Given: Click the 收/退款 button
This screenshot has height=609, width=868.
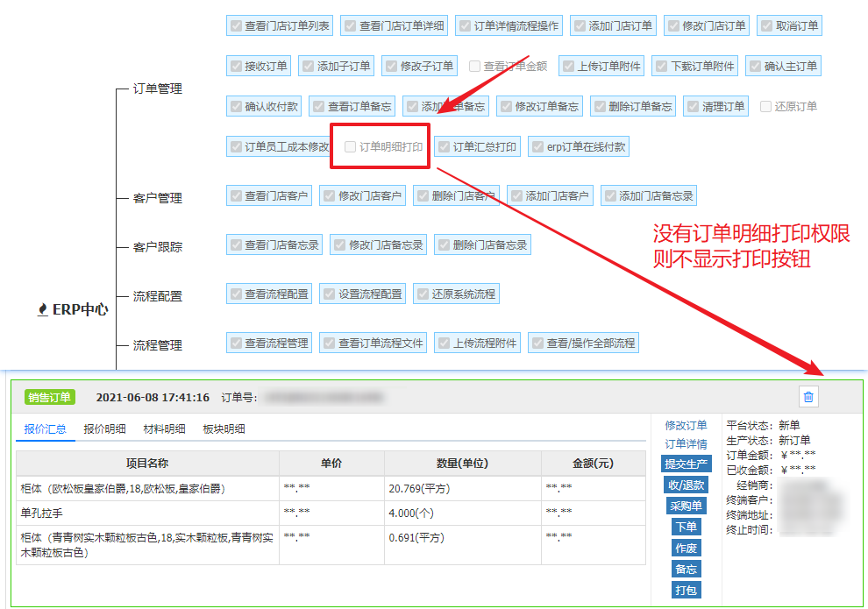Looking at the screenshot, I should pyautogui.click(x=686, y=485).
